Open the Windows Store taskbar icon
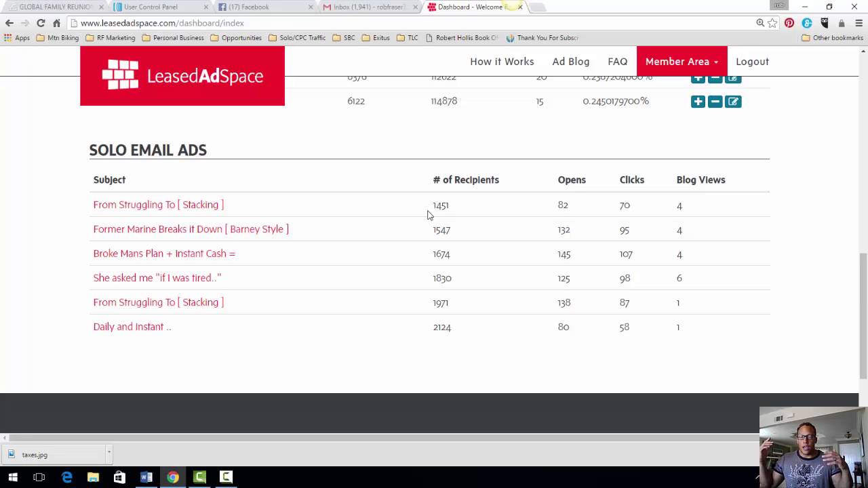The width and height of the screenshot is (868, 488). (x=119, y=477)
